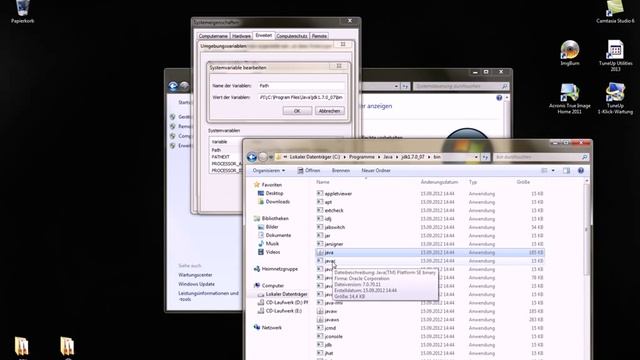Image resolution: width=640 pixels, height=360 pixels.
Task: Click Lokaler Datenträger (C:) breadcrumb segment
Action: (x=315, y=157)
